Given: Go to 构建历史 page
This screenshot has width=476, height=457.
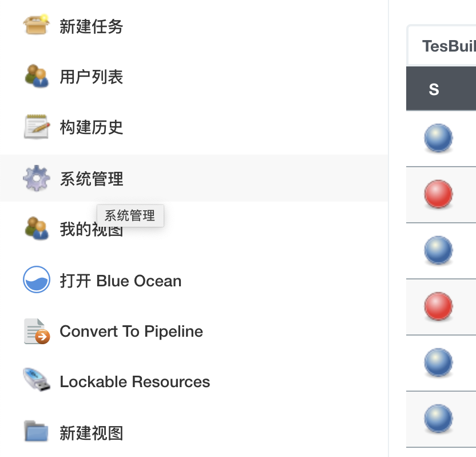Looking at the screenshot, I should coord(92,127).
